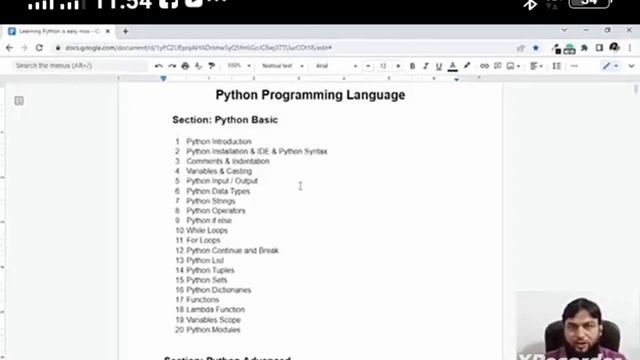Click the Python Strings line
Screen dimensions: 640x360
click(x=211, y=201)
